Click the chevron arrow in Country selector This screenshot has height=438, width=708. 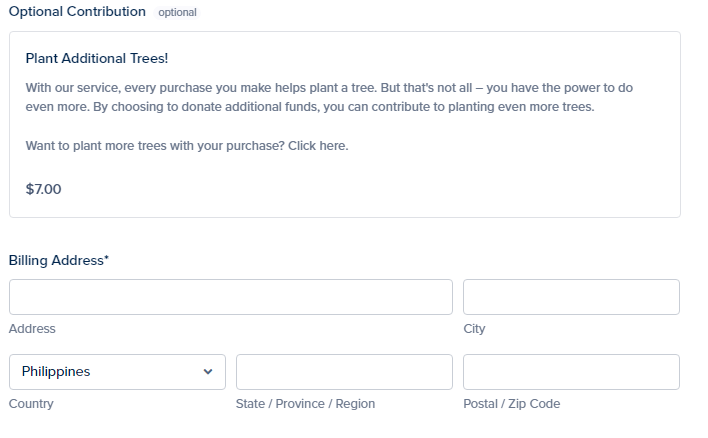coord(208,372)
